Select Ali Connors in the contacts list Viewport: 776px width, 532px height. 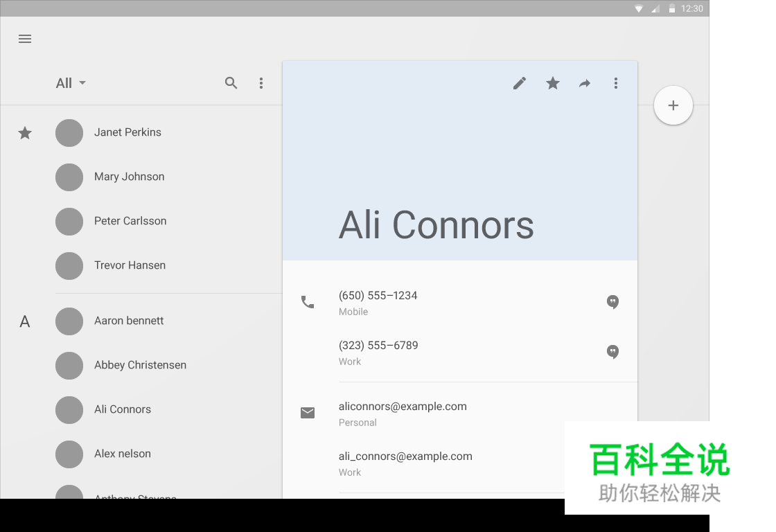pos(123,409)
